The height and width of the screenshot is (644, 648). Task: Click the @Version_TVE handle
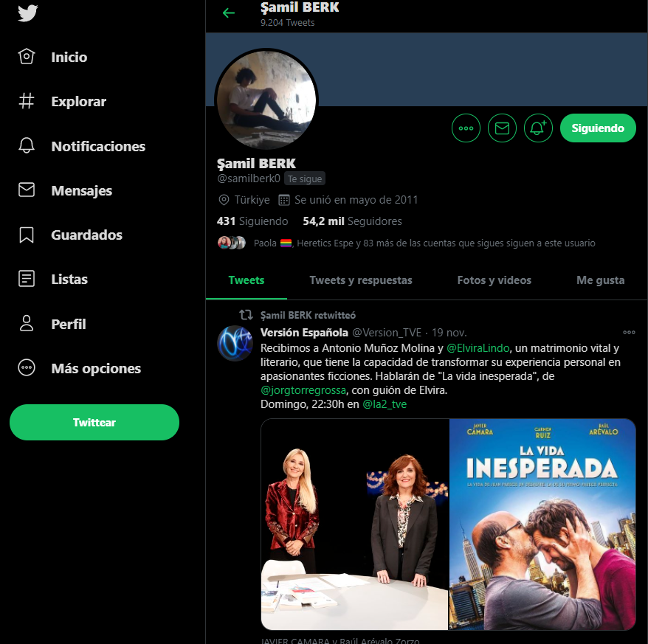pos(387,333)
